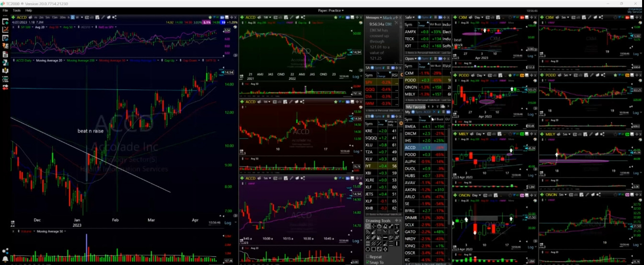
Task: Switch ACCD main chart to Weekly timeframe
Action: tap(77, 18)
